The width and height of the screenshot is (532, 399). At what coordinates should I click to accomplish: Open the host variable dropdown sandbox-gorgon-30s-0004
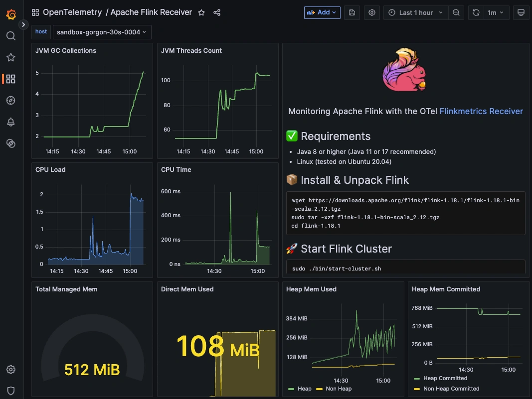(102, 32)
